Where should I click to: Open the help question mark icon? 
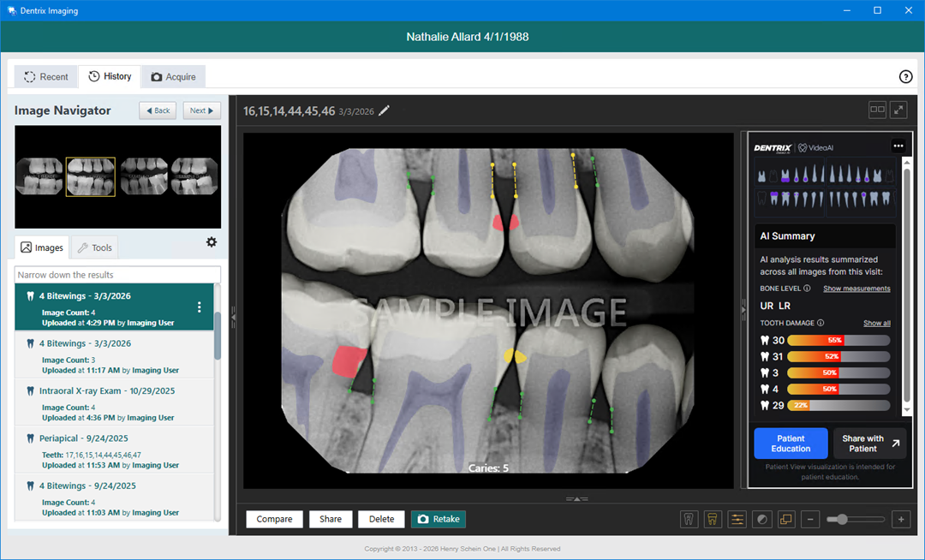[x=905, y=76]
